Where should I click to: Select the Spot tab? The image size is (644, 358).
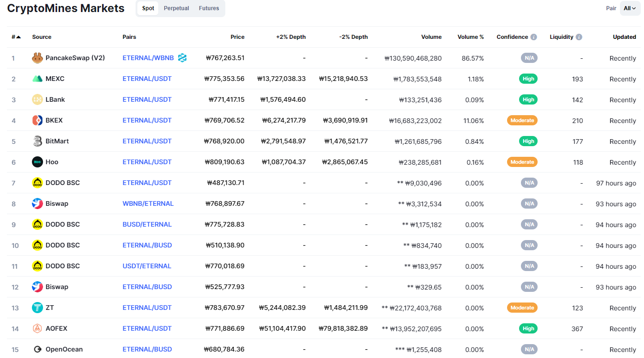click(x=148, y=8)
